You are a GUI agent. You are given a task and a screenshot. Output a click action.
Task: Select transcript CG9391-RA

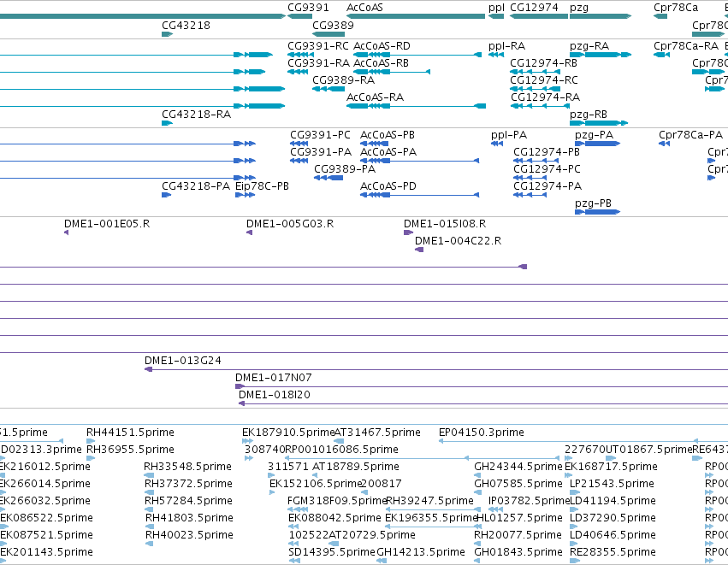(298, 72)
